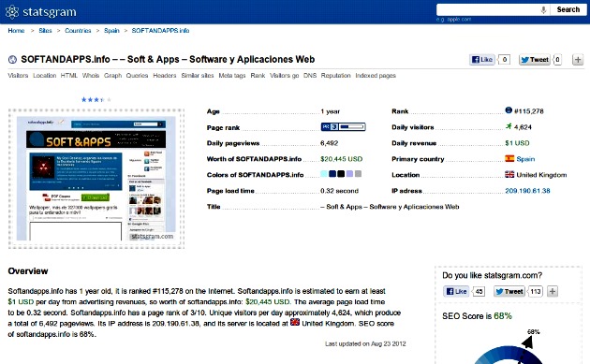Click the globe icon beside SOFTANDAPPS.info title
The image size is (590, 364).
pyautogui.click(x=12, y=59)
